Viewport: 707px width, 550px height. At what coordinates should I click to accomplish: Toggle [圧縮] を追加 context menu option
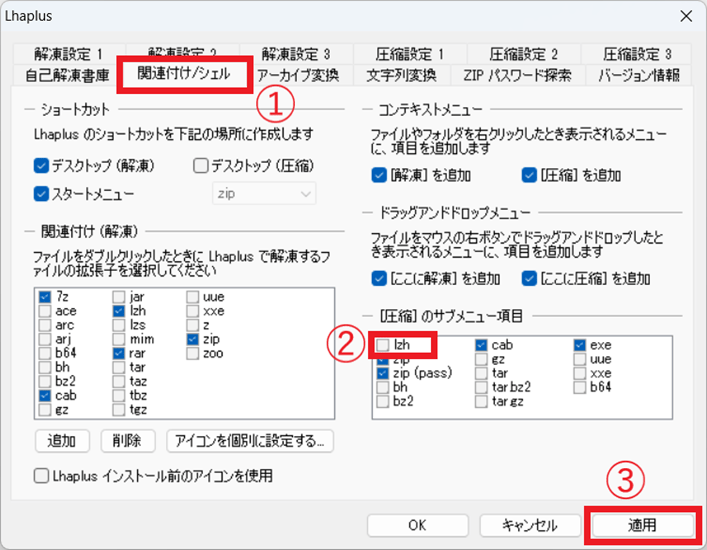[x=529, y=175]
